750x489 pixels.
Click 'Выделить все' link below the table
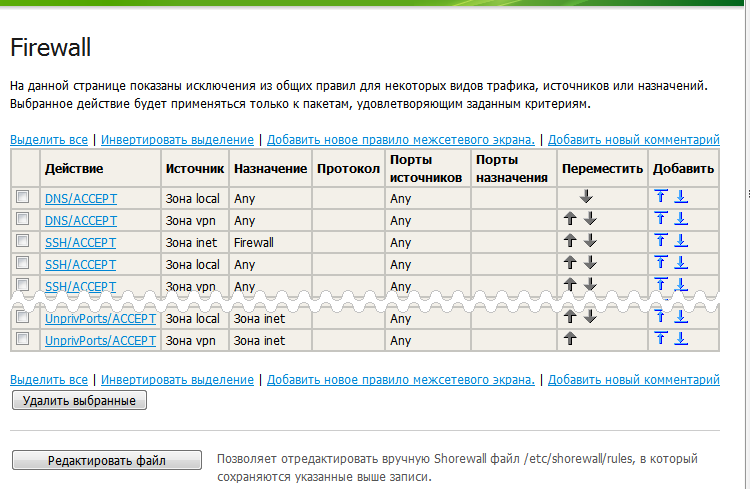pyautogui.click(x=49, y=379)
